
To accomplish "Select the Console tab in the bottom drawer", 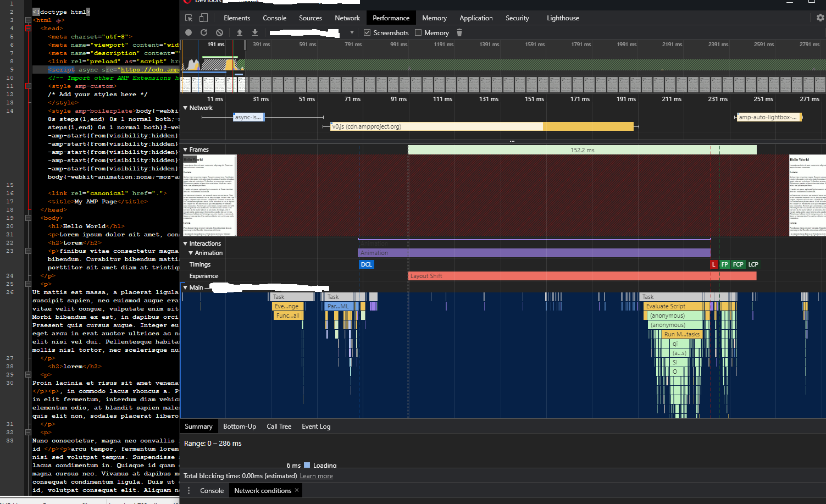I will tap(212, 490).
